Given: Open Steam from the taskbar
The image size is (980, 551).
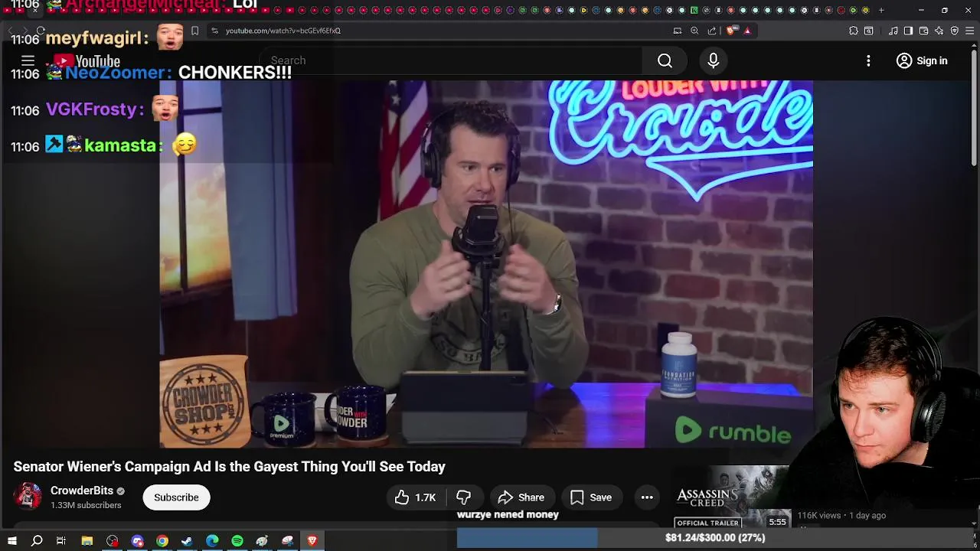Looking at the screenshot, I should tap(187, 541).
